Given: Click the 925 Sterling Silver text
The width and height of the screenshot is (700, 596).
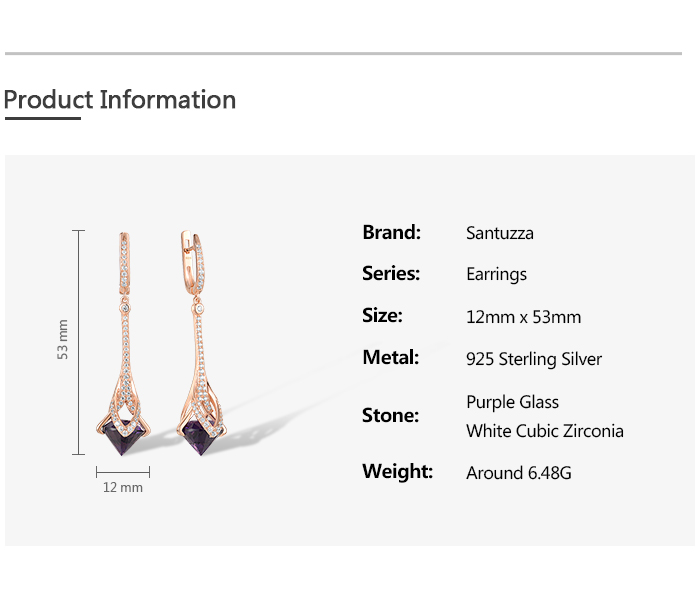Looking at the screenshot, I should click(534, 359).
